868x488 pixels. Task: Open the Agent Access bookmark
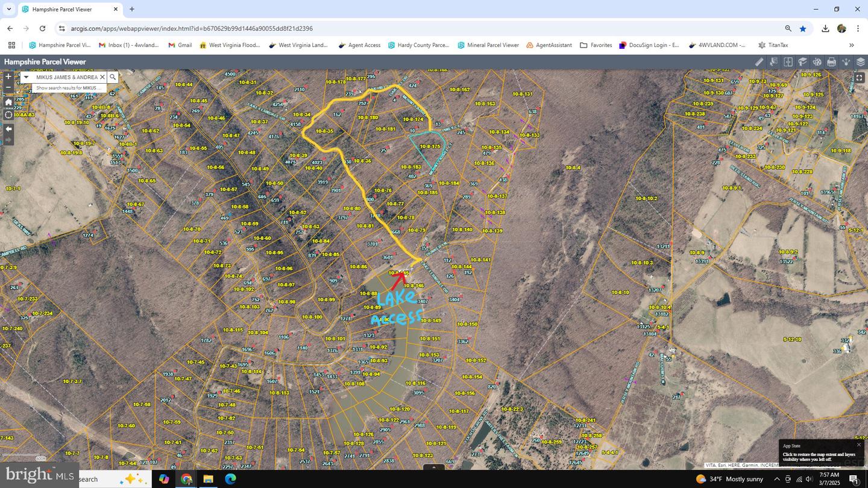tap(359, 45)
